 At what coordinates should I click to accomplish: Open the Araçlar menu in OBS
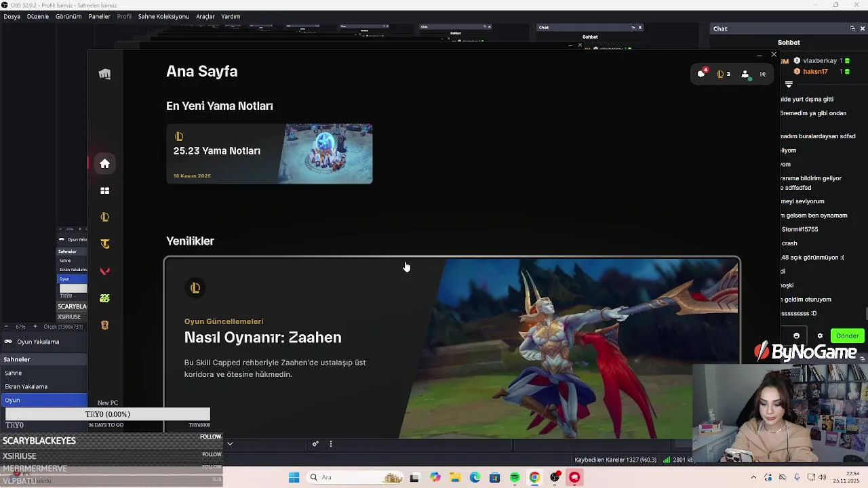tap(205, 16)
